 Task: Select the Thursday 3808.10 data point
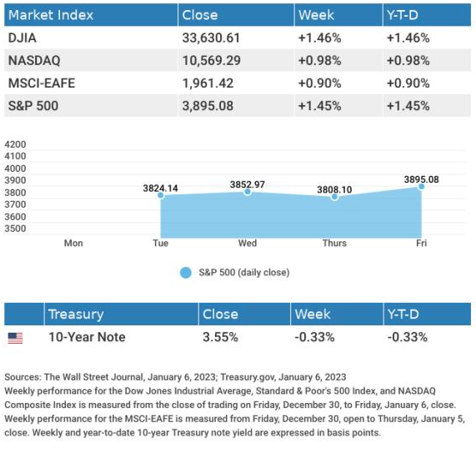tap(334, 197)
